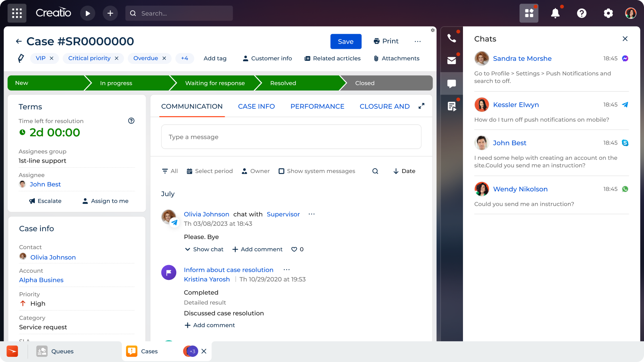Remove the VIP tag
Image resolution: width=644 pixels, height=362 pixels.
[52, 58]
